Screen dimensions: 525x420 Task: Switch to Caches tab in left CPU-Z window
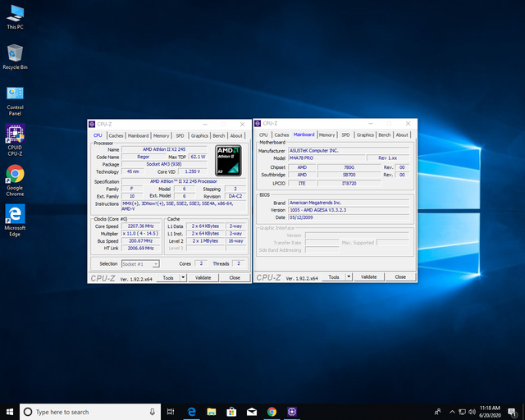tap(116, 135)
